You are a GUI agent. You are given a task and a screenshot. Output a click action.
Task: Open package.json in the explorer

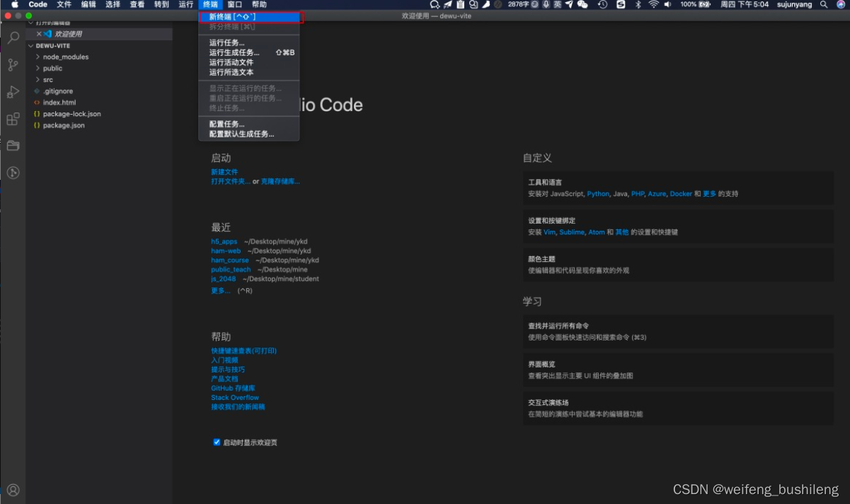(99, 125)
